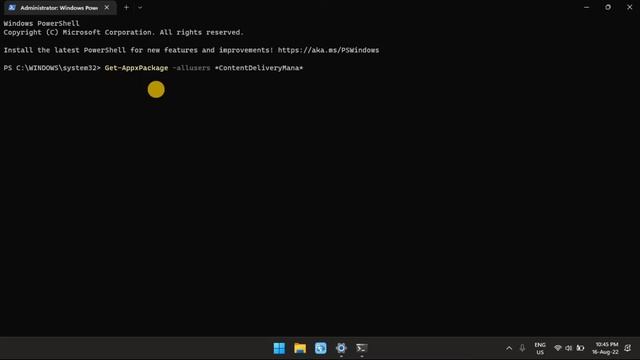
Task: Open the volume speaker tray icon
Action: click(x=569, y=348)
